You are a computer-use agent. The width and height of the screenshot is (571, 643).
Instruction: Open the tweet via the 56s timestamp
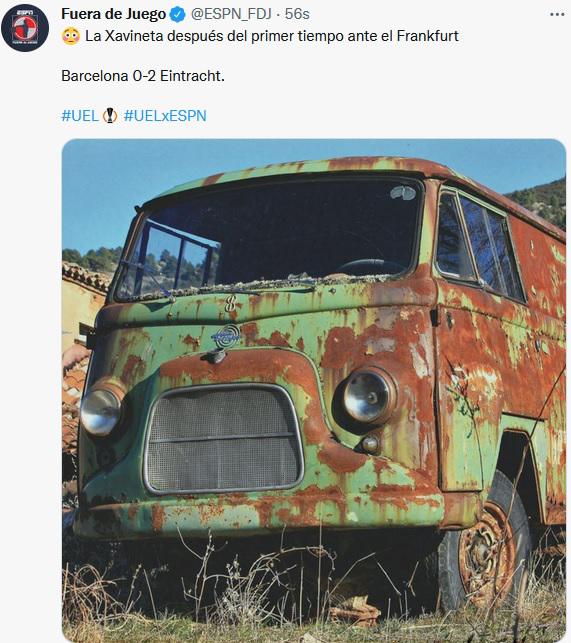tap(297, 14)
